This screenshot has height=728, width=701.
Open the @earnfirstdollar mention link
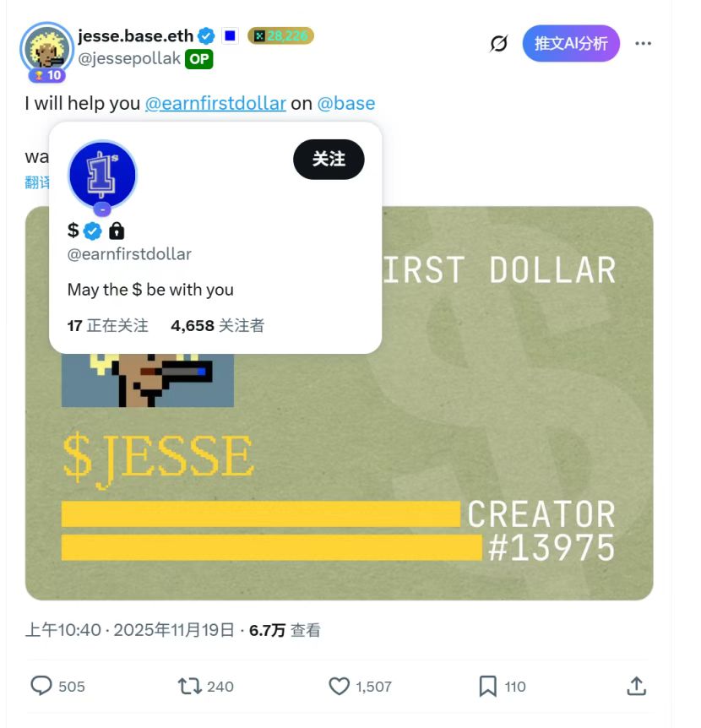tap(215, 103)
